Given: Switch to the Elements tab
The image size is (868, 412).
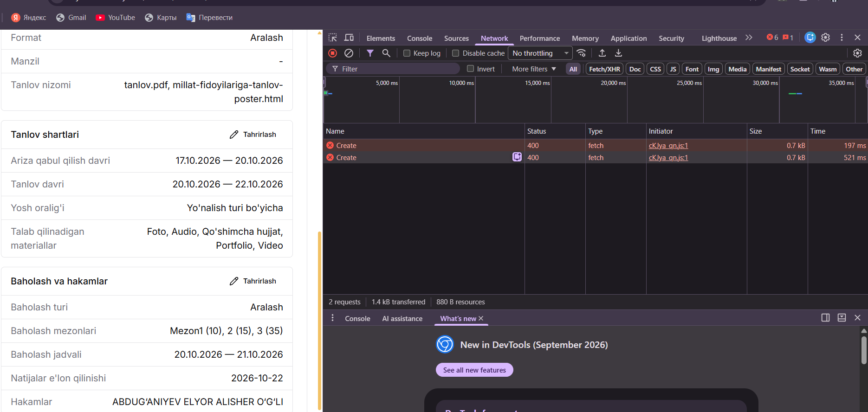Looking at the screenshot, I should pos(381,39).
